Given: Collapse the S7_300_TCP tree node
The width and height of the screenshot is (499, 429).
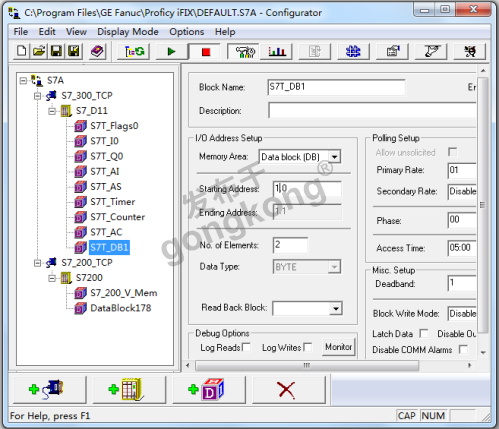Looking at the screenshot, I should [x=37, y=96].
